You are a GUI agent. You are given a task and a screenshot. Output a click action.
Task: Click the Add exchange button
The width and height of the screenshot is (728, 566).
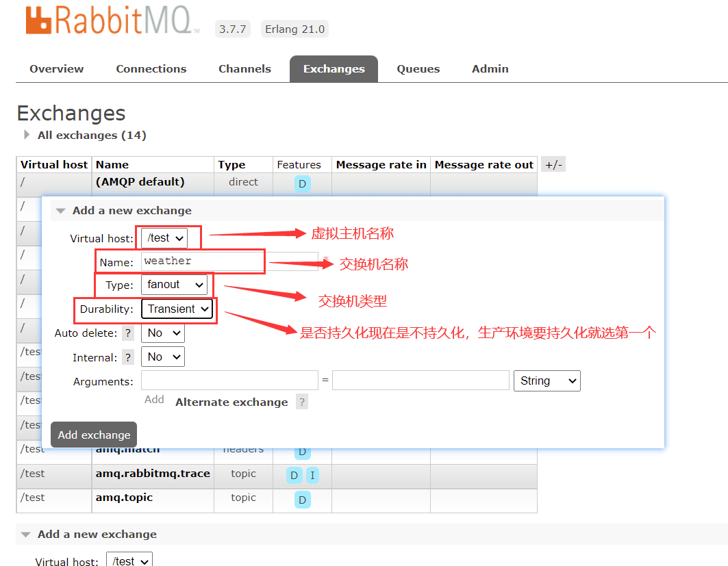tap(94, 435)
